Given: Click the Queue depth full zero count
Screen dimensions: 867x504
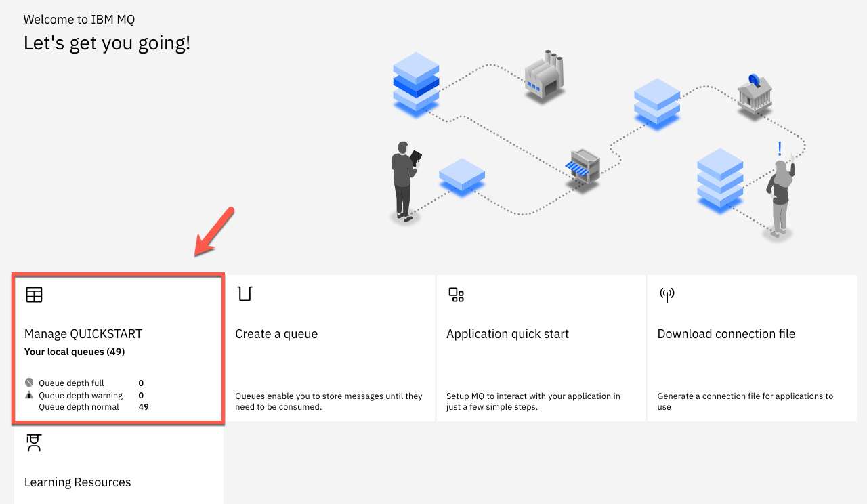Looking at the screenshot, I should pos(141,383).
